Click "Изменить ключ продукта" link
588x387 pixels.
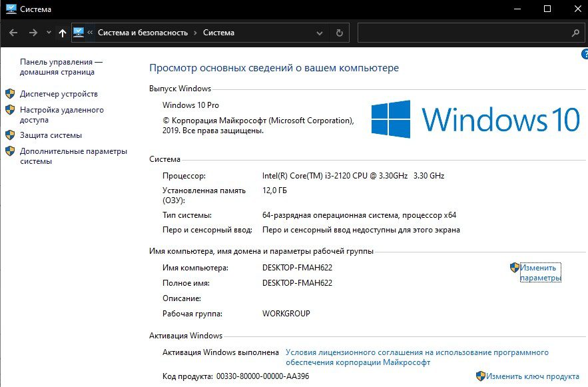click(533, 376)
